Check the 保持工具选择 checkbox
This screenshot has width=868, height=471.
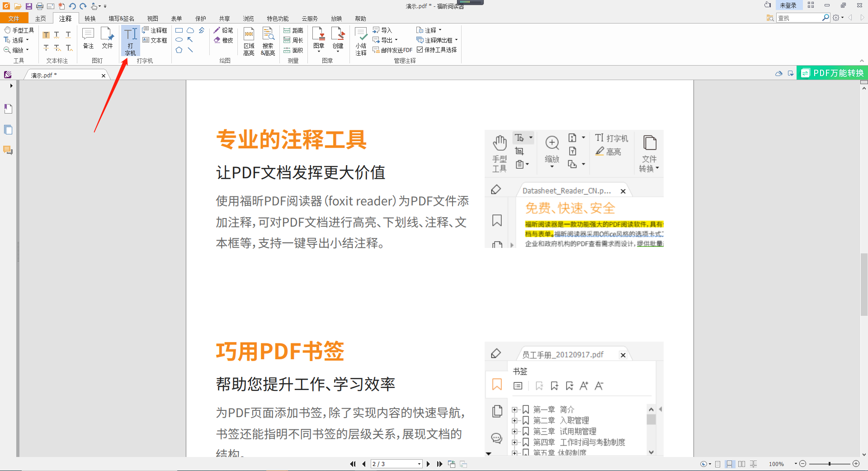pos(420,50)
